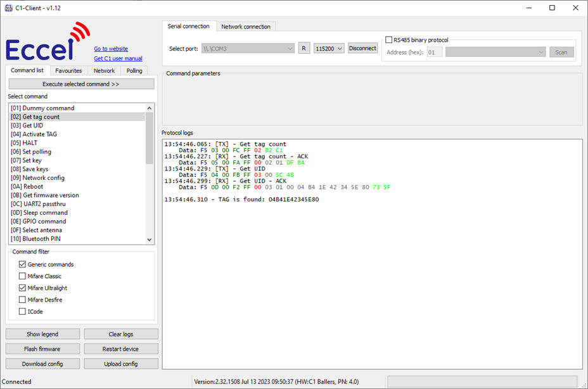Click the C1-Client app icon in title bar
Viewport: 588px width, 389px height.
pyautogui.click(x=8, y=8)
